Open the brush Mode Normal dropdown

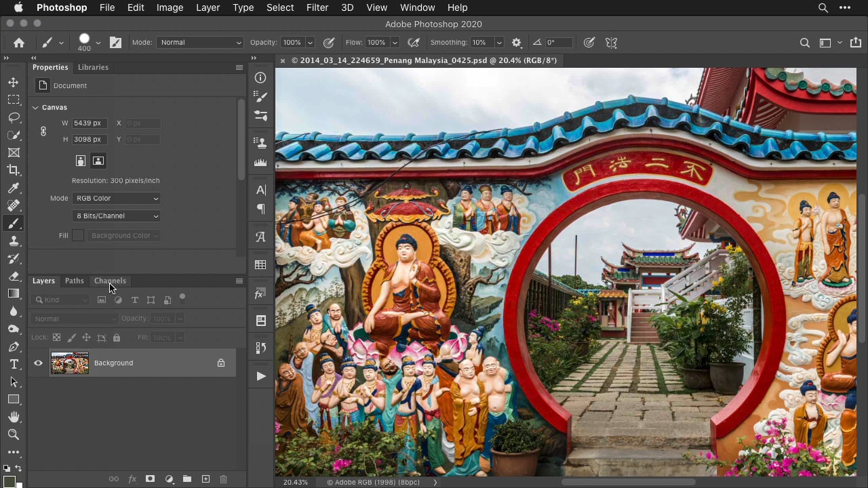click(200, 42)
